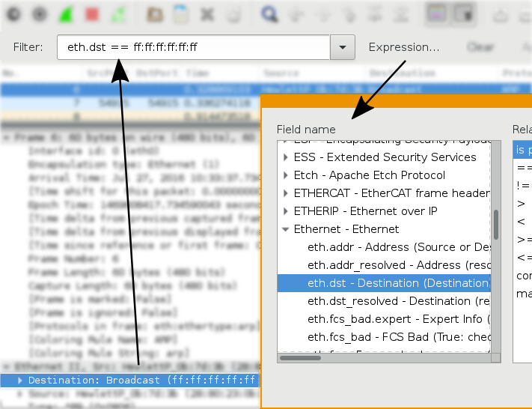532x409 pixels.
Task: Select ESS - Extended Security Services row
Action: (x=384, y=157)
